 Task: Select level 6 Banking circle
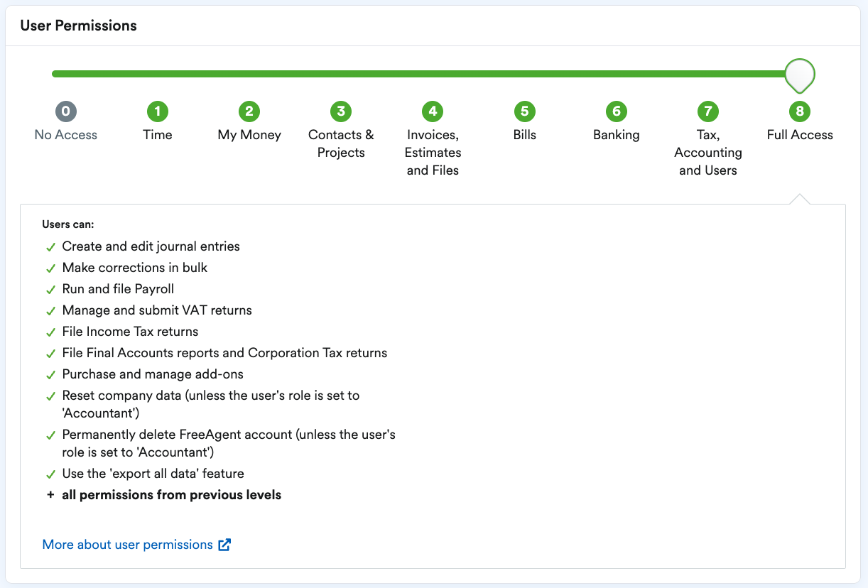tap(617, 111)
